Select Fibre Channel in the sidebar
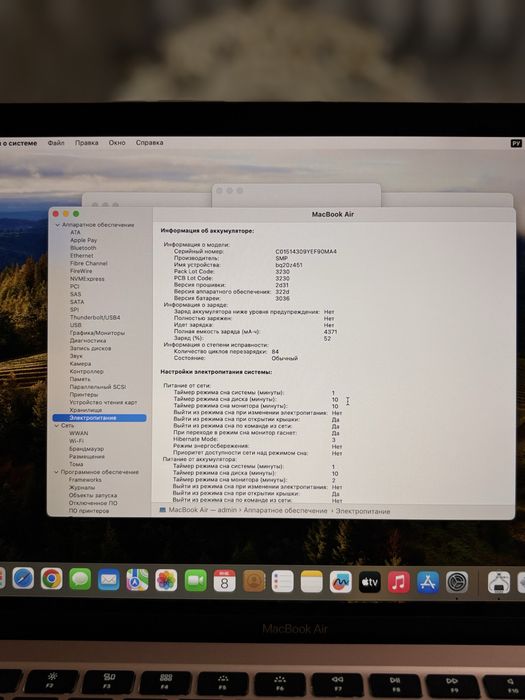 [x=89, y=263]
